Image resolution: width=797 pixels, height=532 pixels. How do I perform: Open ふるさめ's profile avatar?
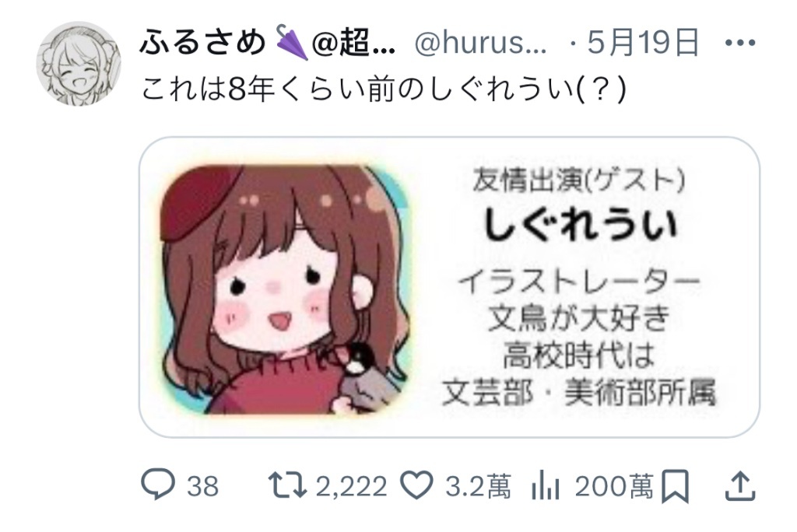coord(79,64)
